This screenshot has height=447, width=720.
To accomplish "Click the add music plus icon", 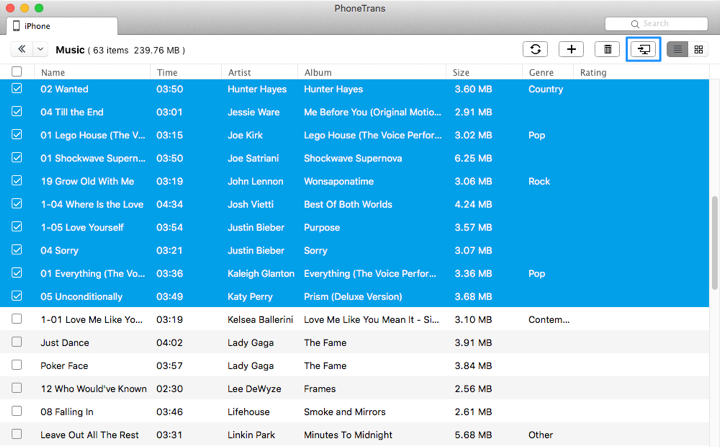I will click(571, 49).
